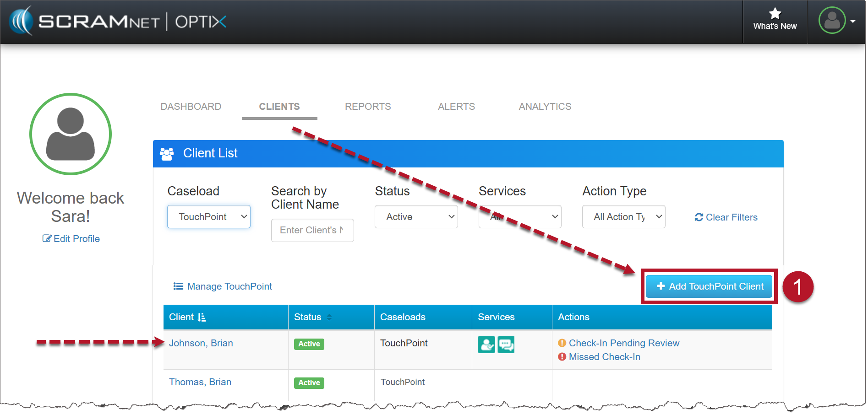Click Johnson's person services icon

486,345
